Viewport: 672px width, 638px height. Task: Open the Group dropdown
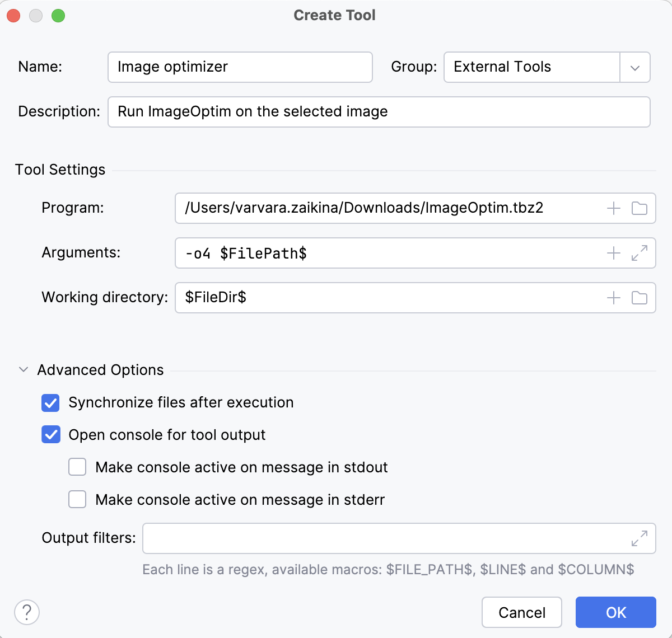click(x=634, y=67)
